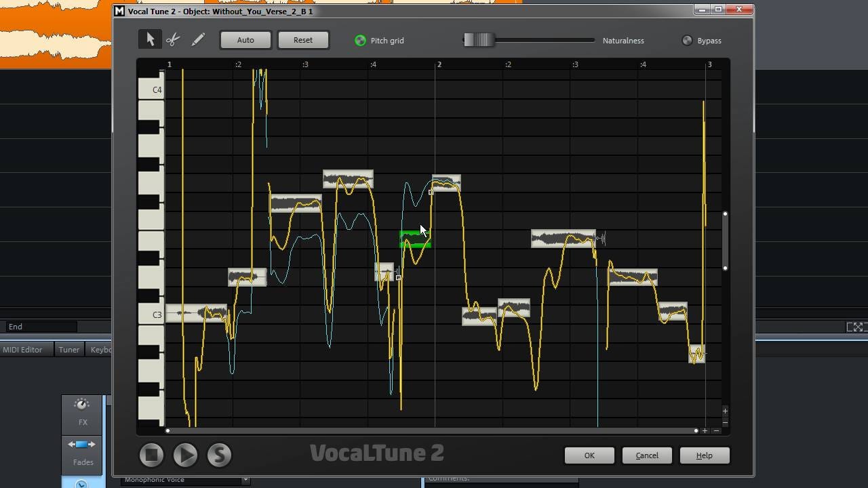This screenshot has height=488, width=868.
Task: Click the orange waveform in background arranger
Action: pos(56,34)
